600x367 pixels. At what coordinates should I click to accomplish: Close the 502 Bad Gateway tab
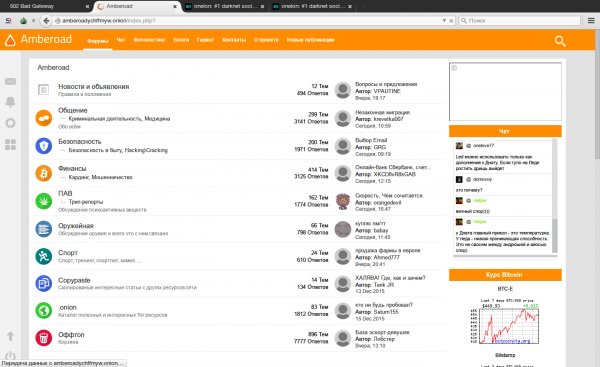coord(87,7)
